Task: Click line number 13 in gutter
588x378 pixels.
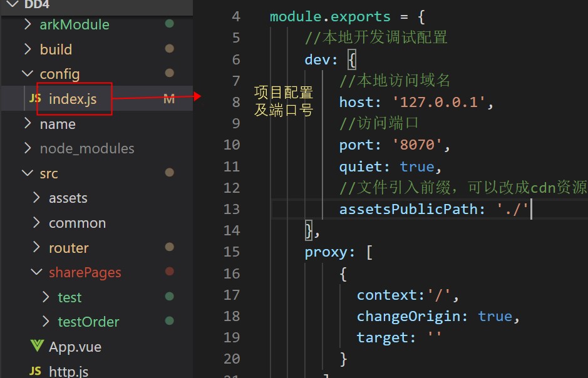Action: click(x=231, y=209)
